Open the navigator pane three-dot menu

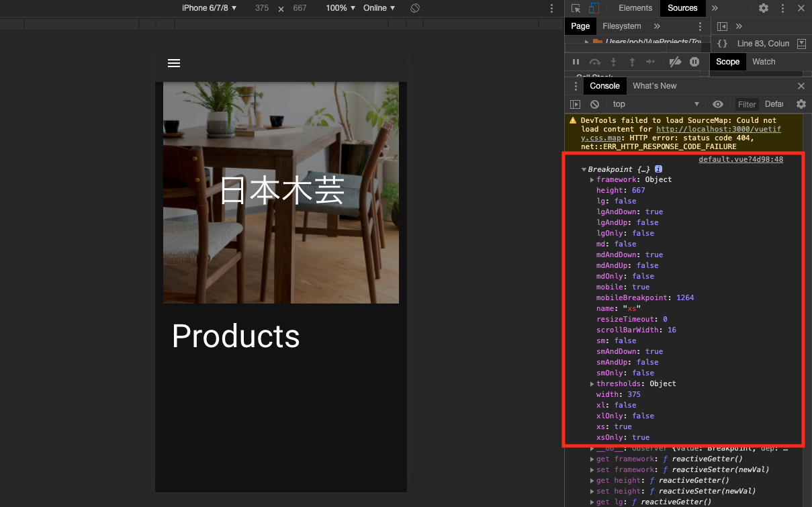pos(700,26)
